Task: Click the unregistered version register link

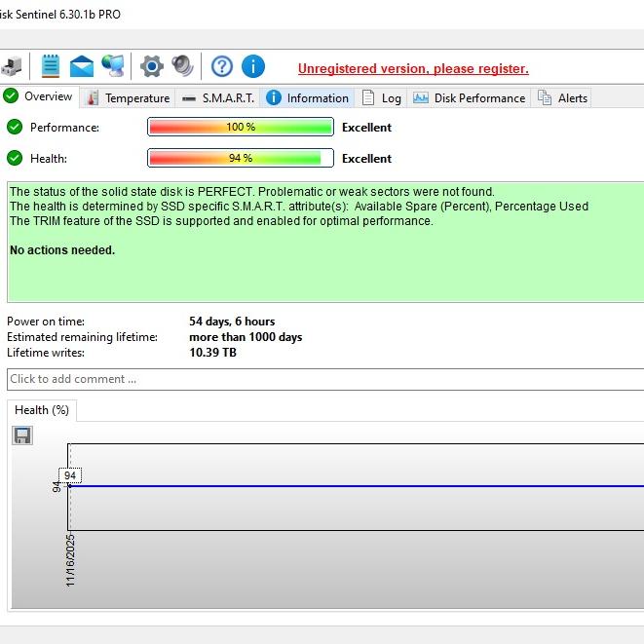Action: pyautogui.click(x=413, y=68)
